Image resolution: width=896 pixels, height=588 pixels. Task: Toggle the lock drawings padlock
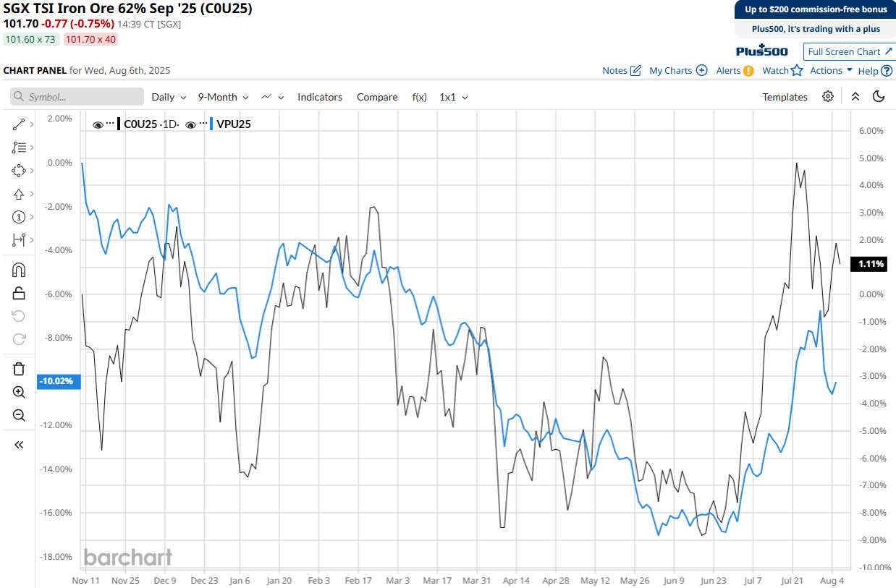click(x=19, y=293)
